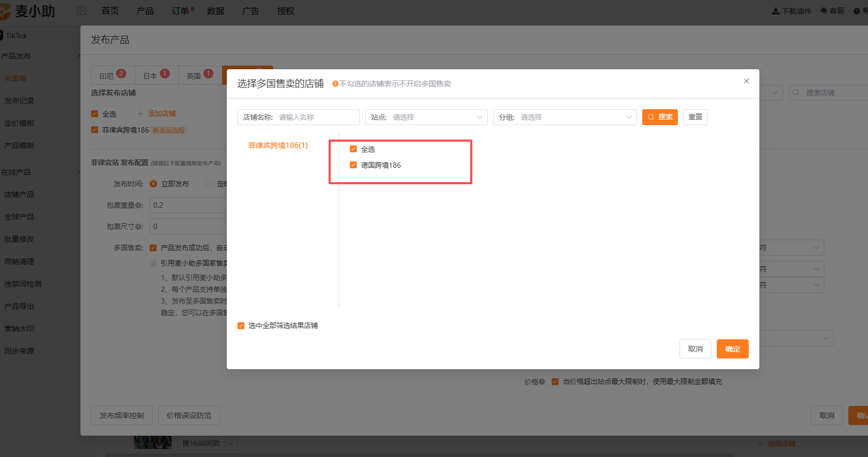
Task: Click 取消 cancel button in dialog
Action: pos(695,349)
